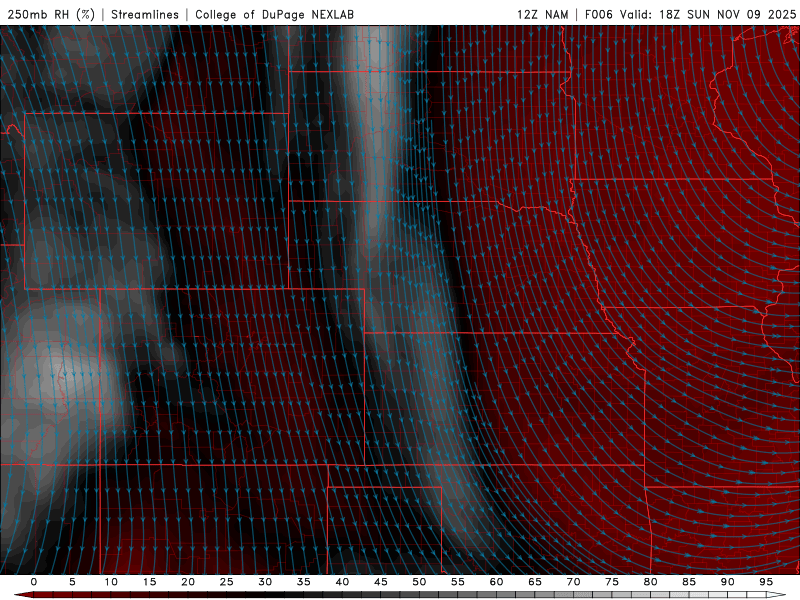The width and height of the screenshot is (800, 600).
Task: Click the colorbar tick label '10'
Action: [111, 582]
